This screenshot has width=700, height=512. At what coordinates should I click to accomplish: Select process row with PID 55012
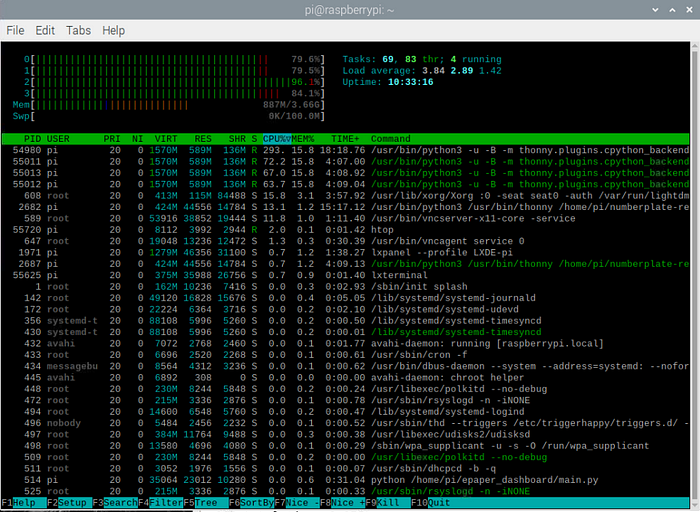pyautogui.click(x=346, y=184)
